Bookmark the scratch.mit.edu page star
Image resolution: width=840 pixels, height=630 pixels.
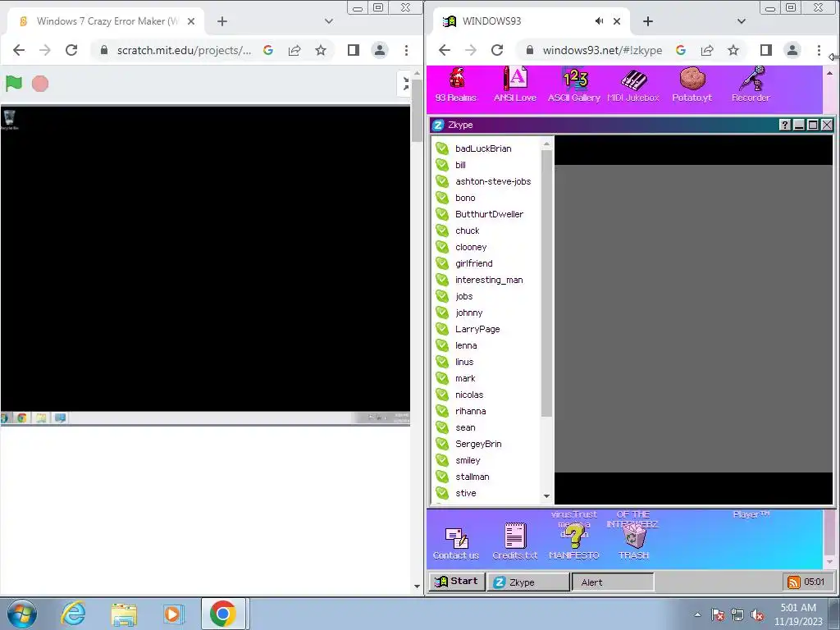(x=321, y=50)
